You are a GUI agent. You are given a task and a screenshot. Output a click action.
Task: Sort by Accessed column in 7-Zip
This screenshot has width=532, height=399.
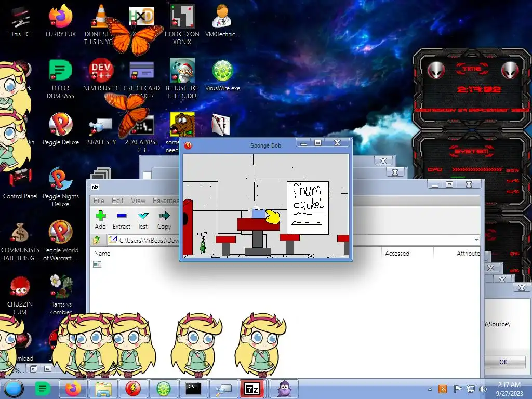pyautogui.click(x=397, y=253)
